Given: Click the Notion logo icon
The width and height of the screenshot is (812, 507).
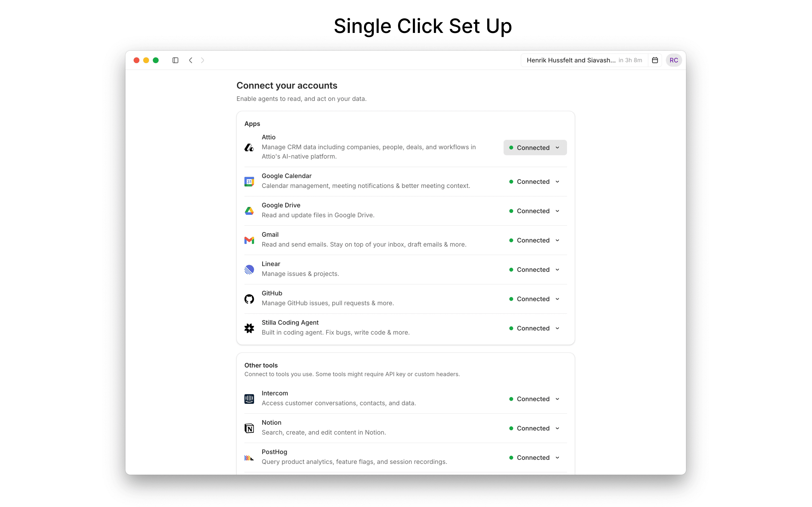Looking at the screenshot, I should 249,428.
